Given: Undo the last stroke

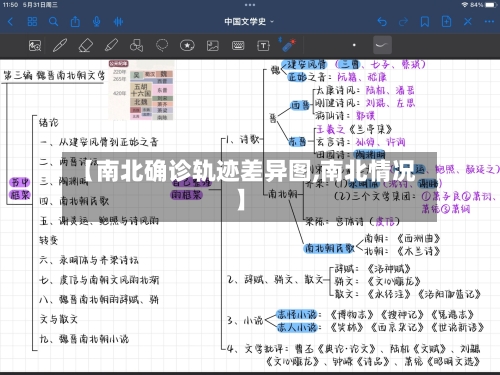Looking at the screenshot, I should click(x=382, y=22).
